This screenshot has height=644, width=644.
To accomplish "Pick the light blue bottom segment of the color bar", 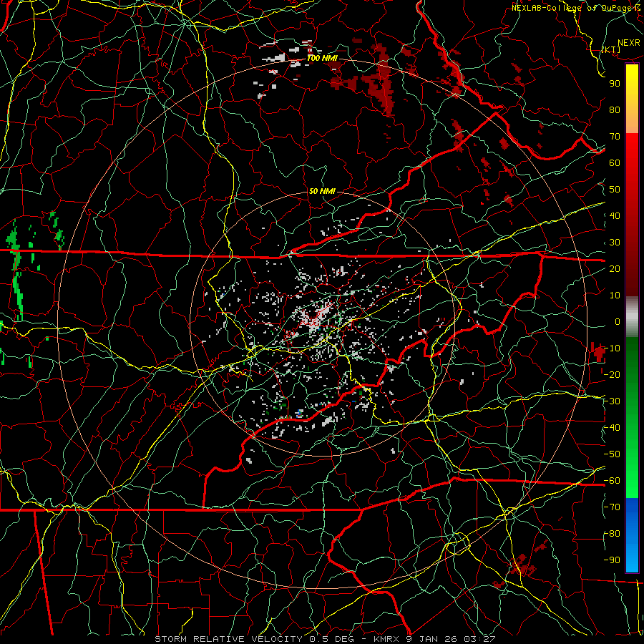I will [x=632, y=557].
